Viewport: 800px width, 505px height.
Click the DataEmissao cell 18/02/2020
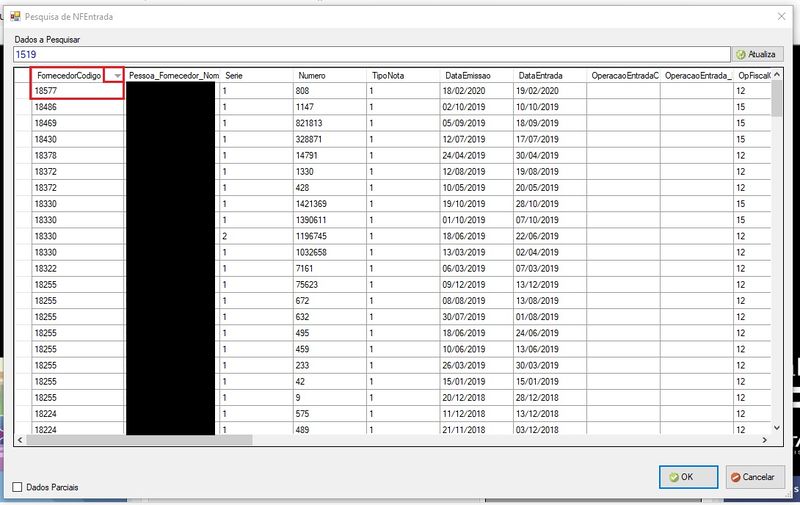477,91
